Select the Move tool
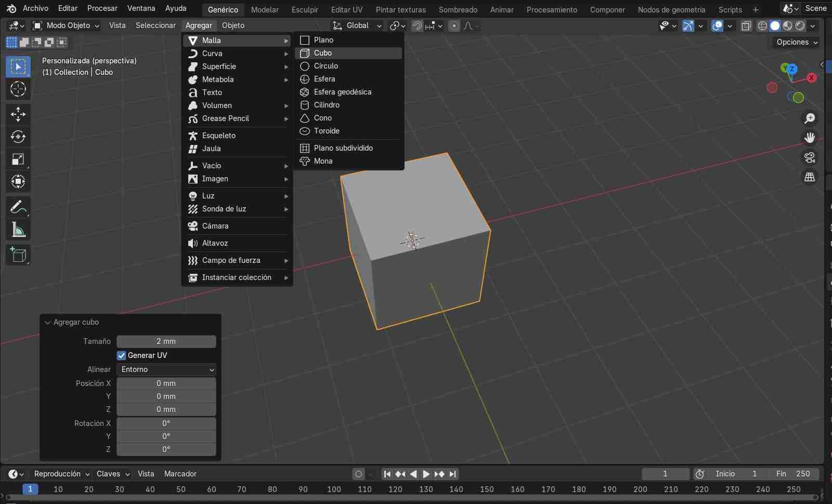The height and width of the screenshot is (504, 832). [x=18, y=114]
